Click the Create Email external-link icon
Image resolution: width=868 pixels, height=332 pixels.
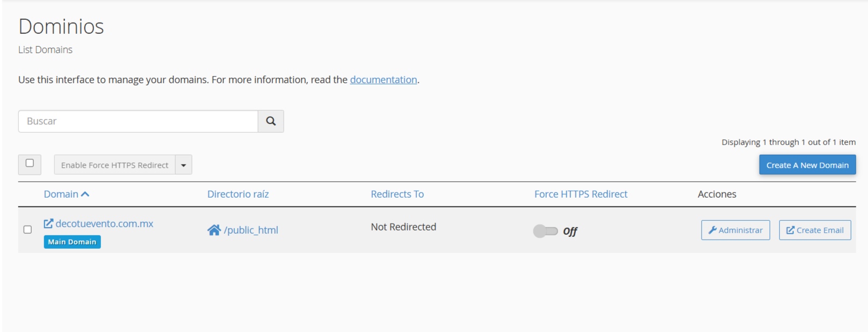(x=790, y=230)
